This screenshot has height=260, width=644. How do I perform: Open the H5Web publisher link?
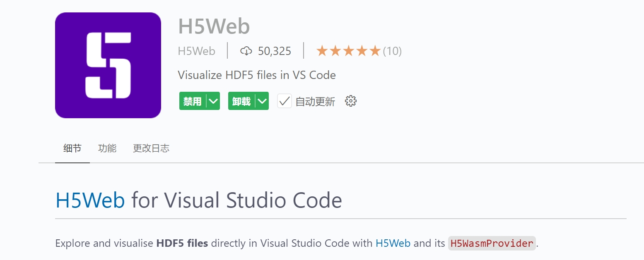click(x=197, y=51)
